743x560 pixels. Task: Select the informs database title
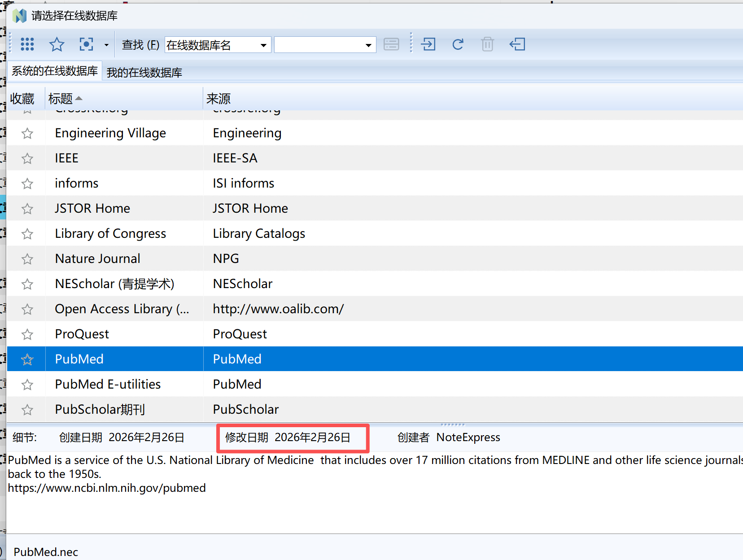coord(76,183)
